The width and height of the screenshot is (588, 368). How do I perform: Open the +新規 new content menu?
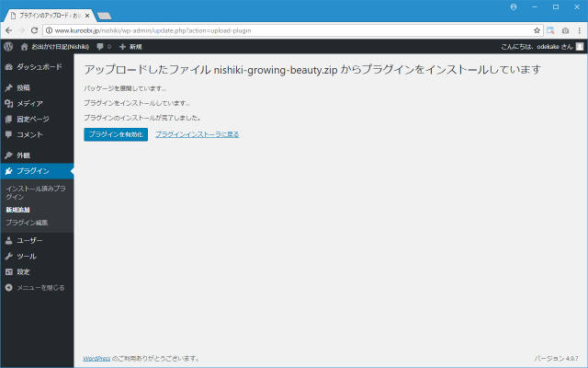point(130,46)
